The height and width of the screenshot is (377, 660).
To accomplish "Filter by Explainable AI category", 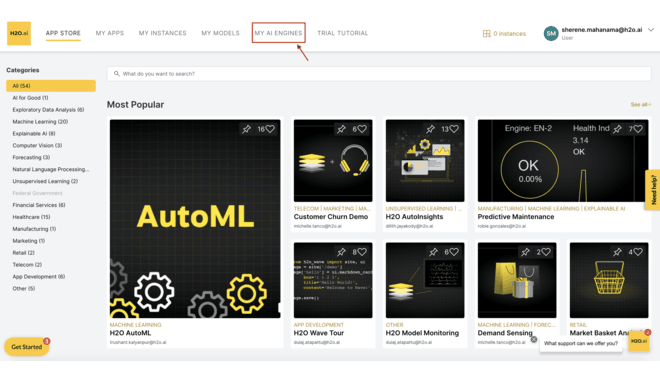I will pyautogui.click(x=34, y=133).
